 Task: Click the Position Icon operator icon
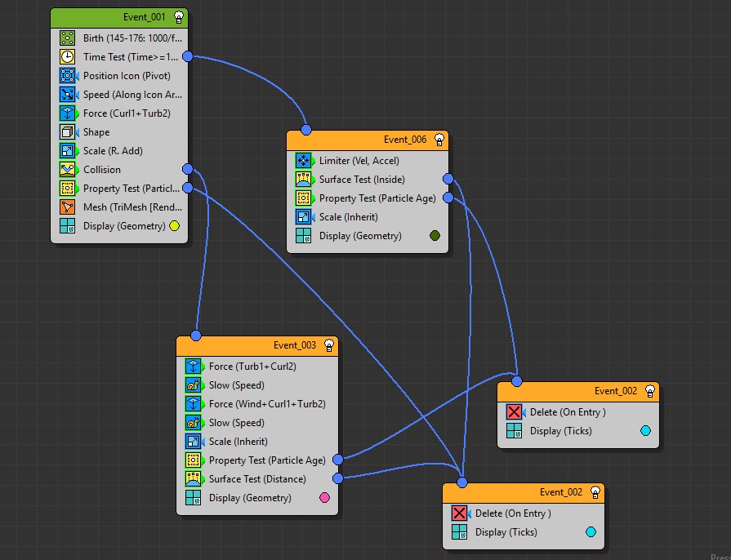click(67, 76)
